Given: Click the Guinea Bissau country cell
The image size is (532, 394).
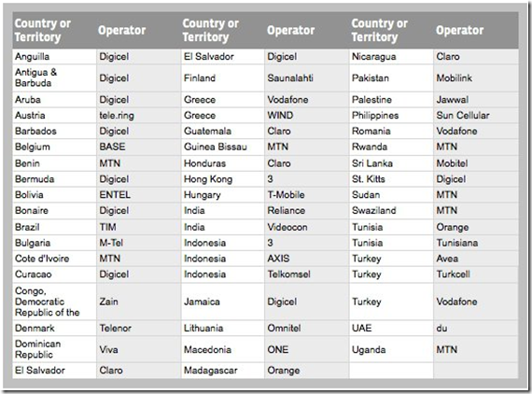Looking at the screenshot, I should pos(223,147).
